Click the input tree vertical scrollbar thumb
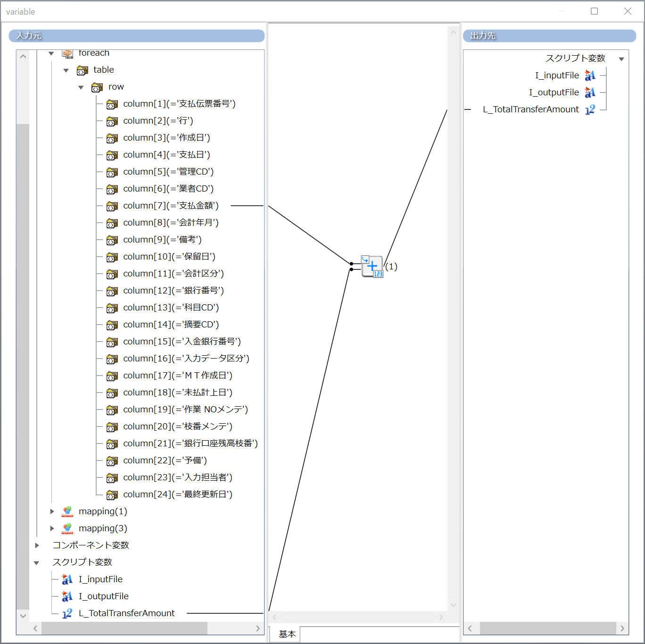645x644 pixels. pyautogui.click(x=23, y=367)
